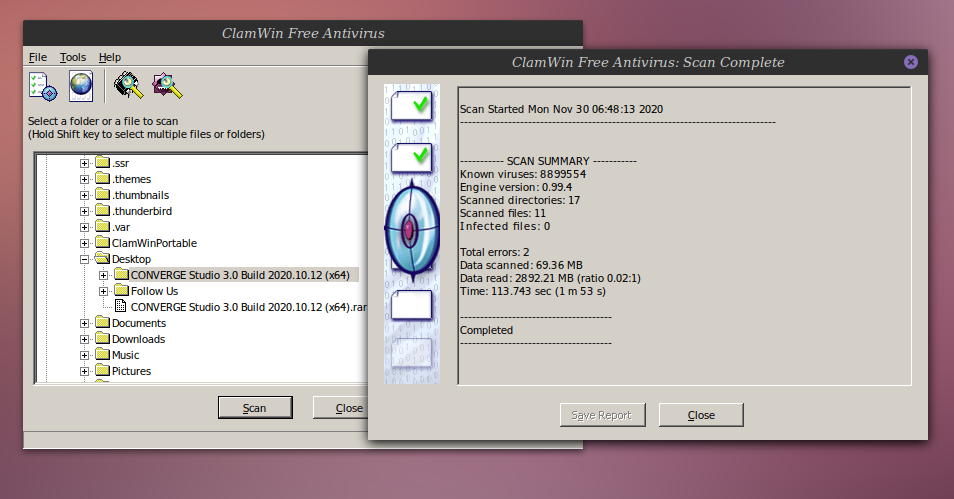Expand the .thunderbird folder node

tap(85, 211)
